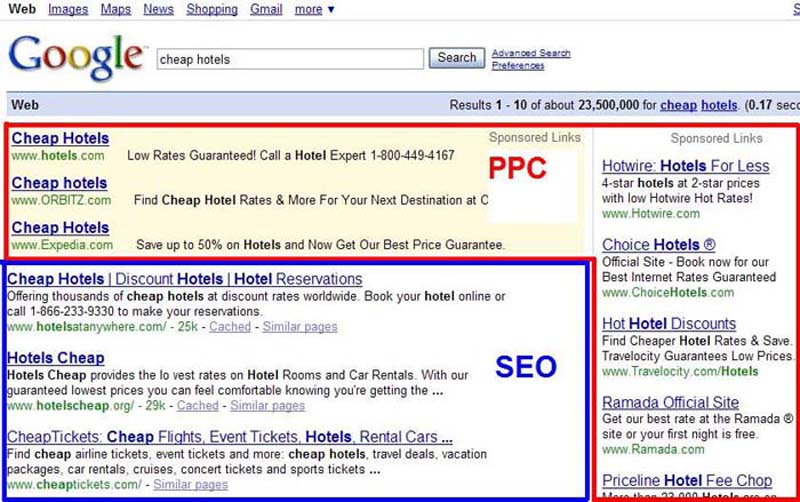The image size is (800, 502).
Task: Open 'Priceline Hotel Fee Chop' sponsored ad
Action: coord(687,481)
